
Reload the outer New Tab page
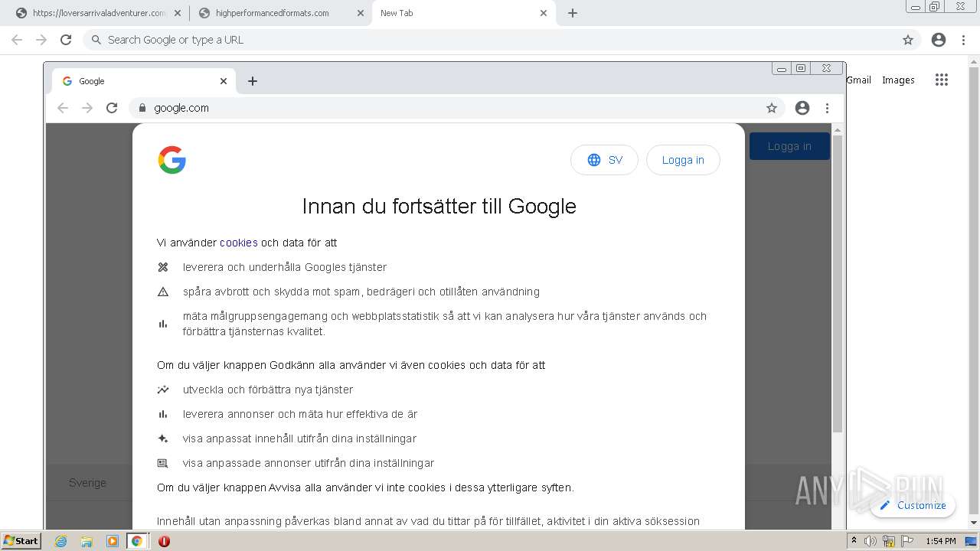pyautogui.click(x=66, y=40)
